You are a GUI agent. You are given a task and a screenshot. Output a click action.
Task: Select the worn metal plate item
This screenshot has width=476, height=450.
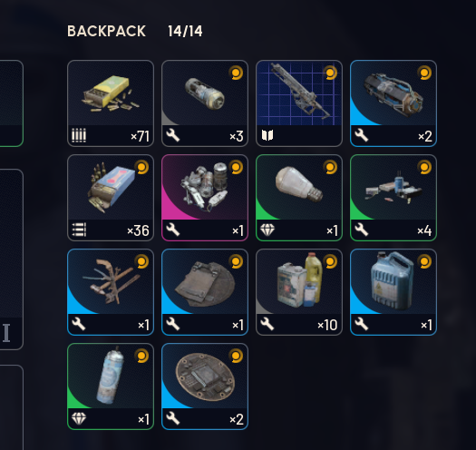[205, 292]
